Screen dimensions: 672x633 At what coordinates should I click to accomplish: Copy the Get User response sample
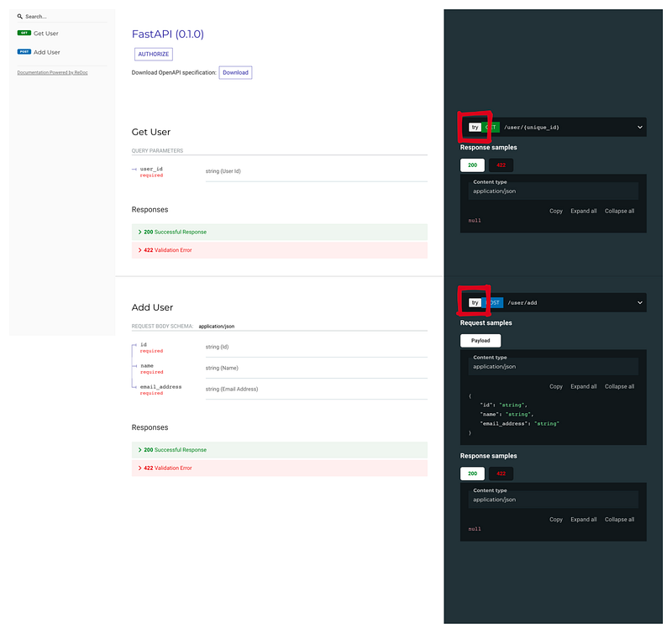pos(556,212)
